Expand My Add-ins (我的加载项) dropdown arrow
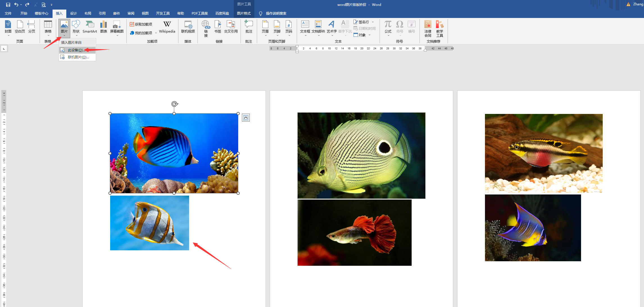This screenshot has height=307, width=644. [156, 33]
